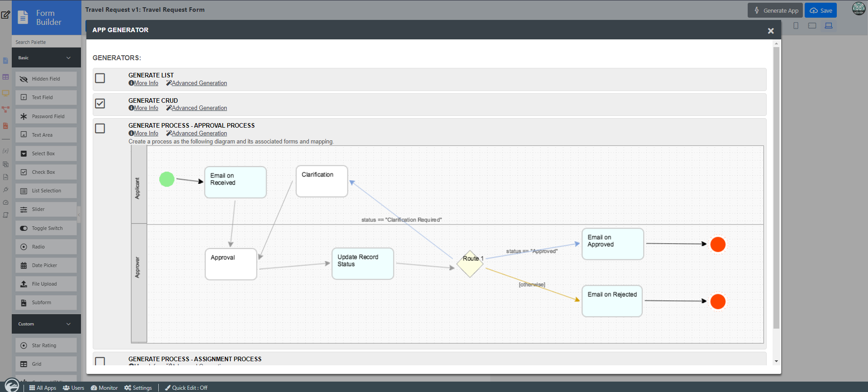Select the Password Field asterisk icon

click(x=24, y=117)
